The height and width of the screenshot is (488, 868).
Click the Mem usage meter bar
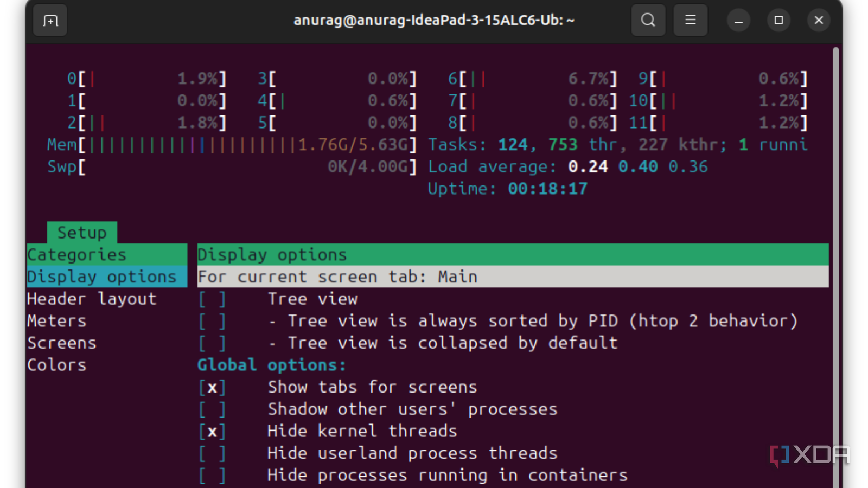[x=232, y=145]
